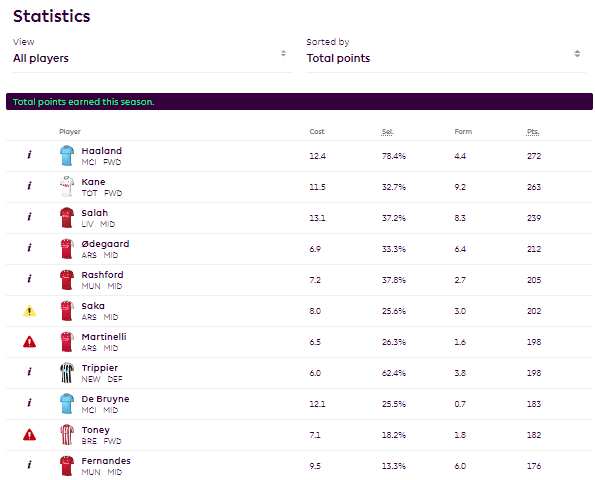Click the Total points earned banner
This screenshot has height=480, width=595.
click(299, 102)
